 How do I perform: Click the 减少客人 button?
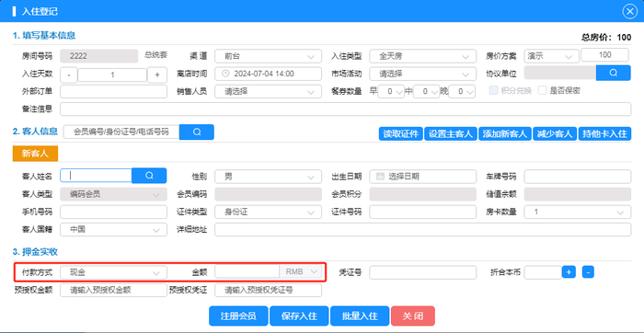click(555, 133)
